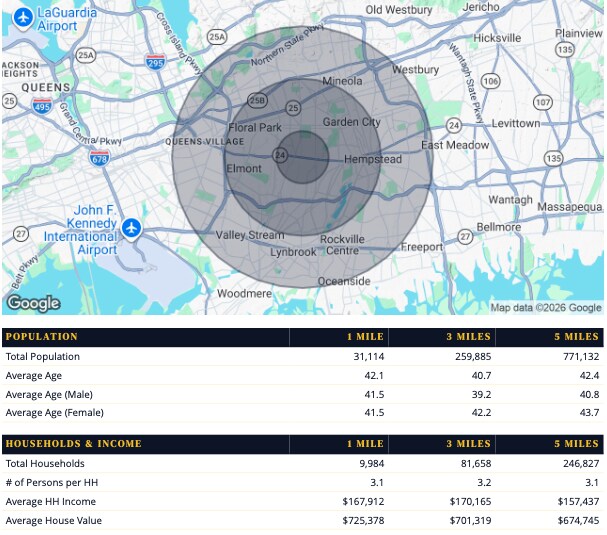Click the Hempstead map label
The width and height of the screenshot is (607, 535).
[x=373, y=159]
